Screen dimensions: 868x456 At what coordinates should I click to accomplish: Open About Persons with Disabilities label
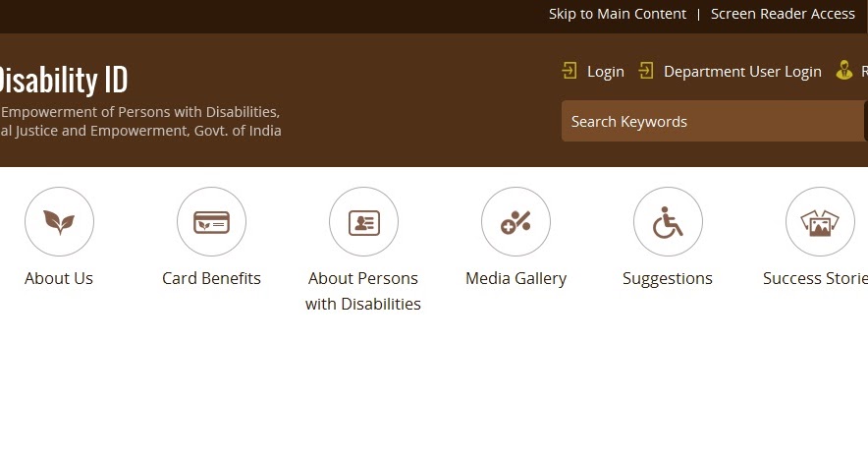coord(363,291)
